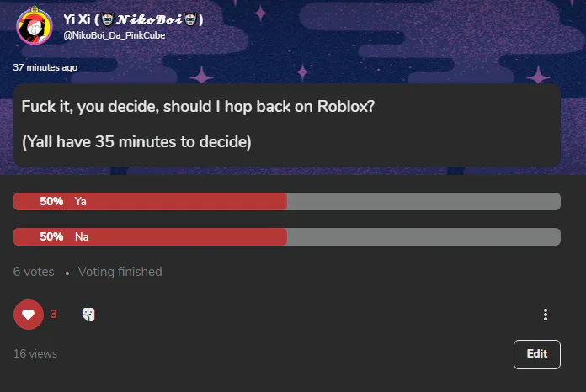Click the 50% label on Na option
The width and height of the screenshot is (586, 392).
51,236
